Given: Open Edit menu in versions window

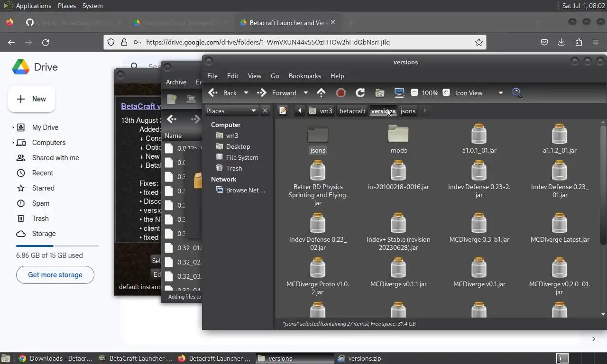Looking at the screenshot, I should (x=233, y=76).
